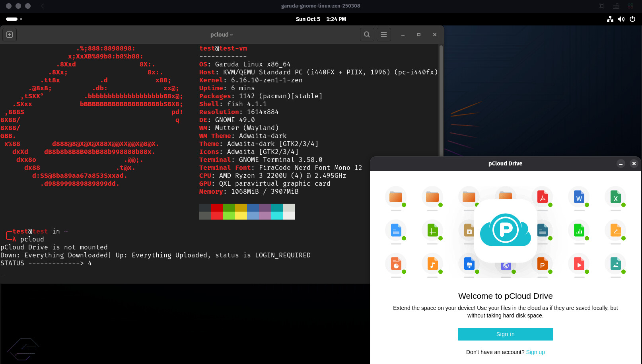642x364 pixels.
Task: Click the terminal search magnifier icon
Action: pos(367,35)
